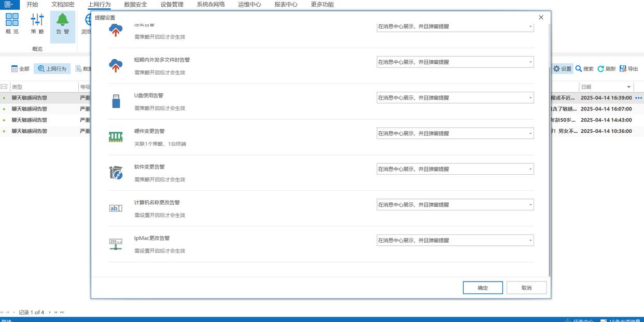
Task: Click the software disc icon for 软件变更告警
Action: click(116, 173)
